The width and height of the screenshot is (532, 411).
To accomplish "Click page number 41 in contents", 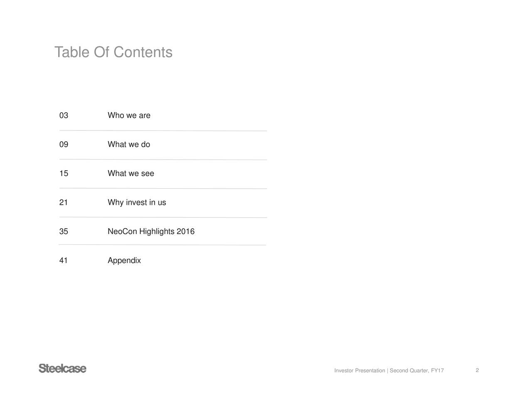I will point(64,261).
